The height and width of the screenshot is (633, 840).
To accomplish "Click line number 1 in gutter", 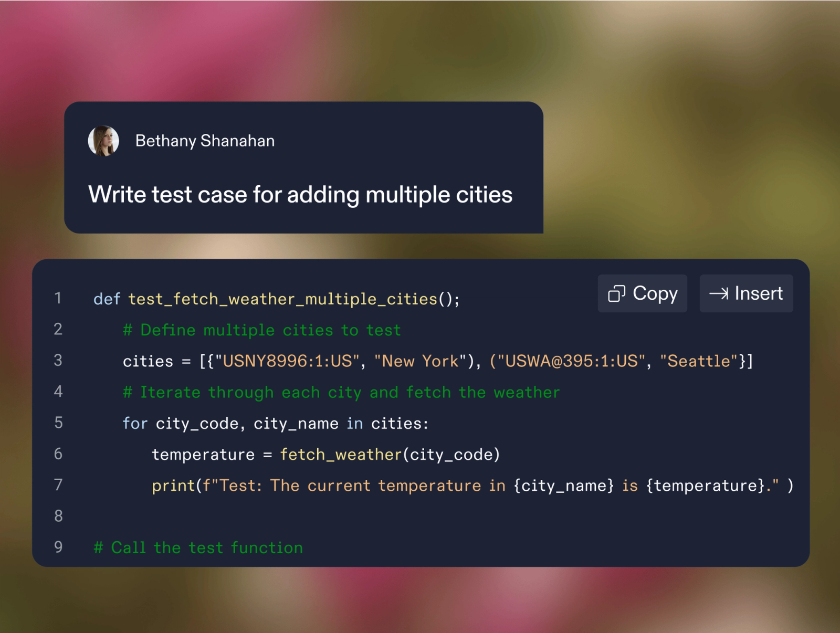I will coord(58,298).
